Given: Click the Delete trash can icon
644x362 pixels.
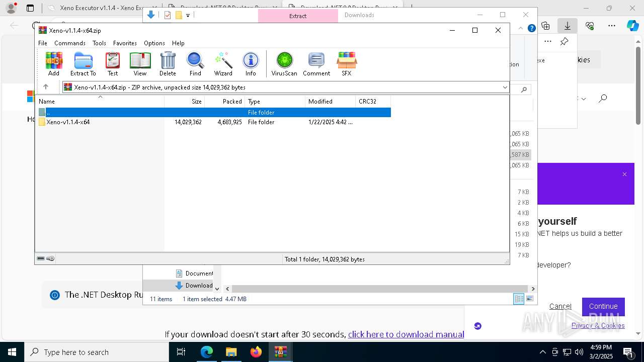Looking at the screenshot, I should [x=168, y=64].
